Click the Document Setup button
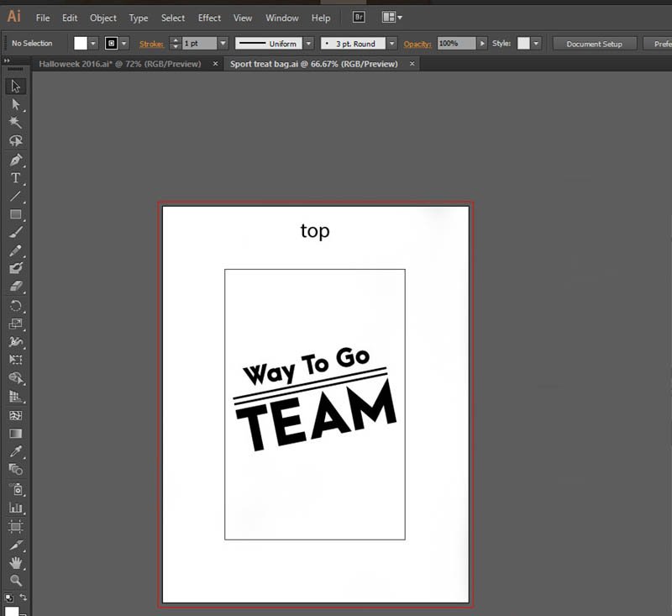The image size is (672, 616). tap(594, 44)
